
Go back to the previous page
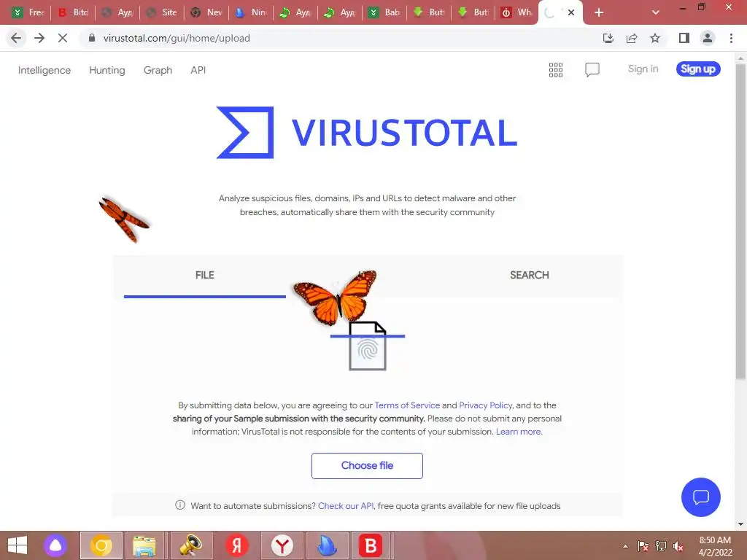click(x=16, y=38)
